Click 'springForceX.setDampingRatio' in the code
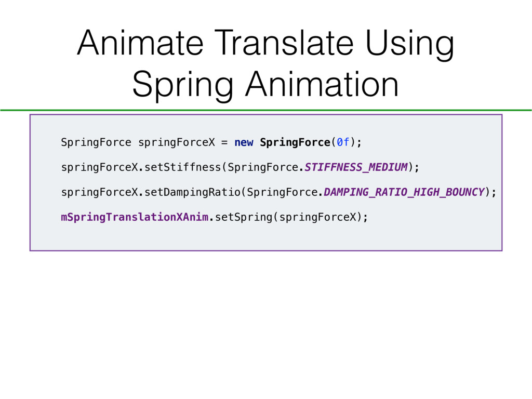The image size is (532, 399). point(151,192)
